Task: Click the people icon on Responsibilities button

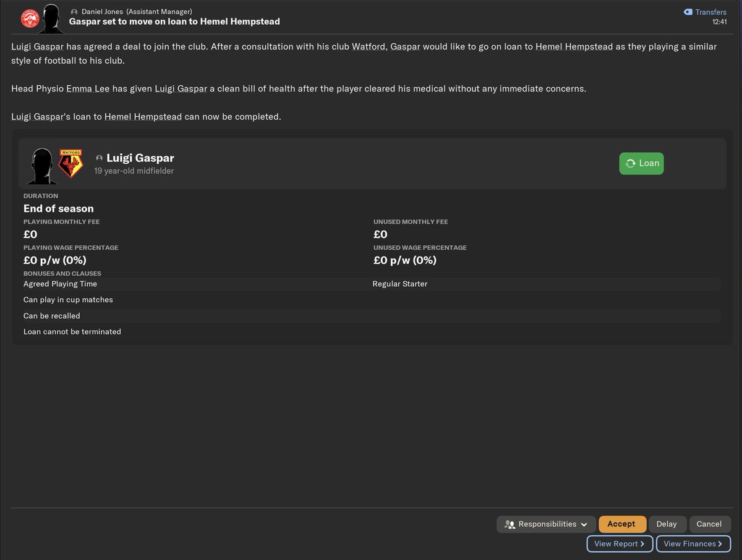Action: click(510, 524)
